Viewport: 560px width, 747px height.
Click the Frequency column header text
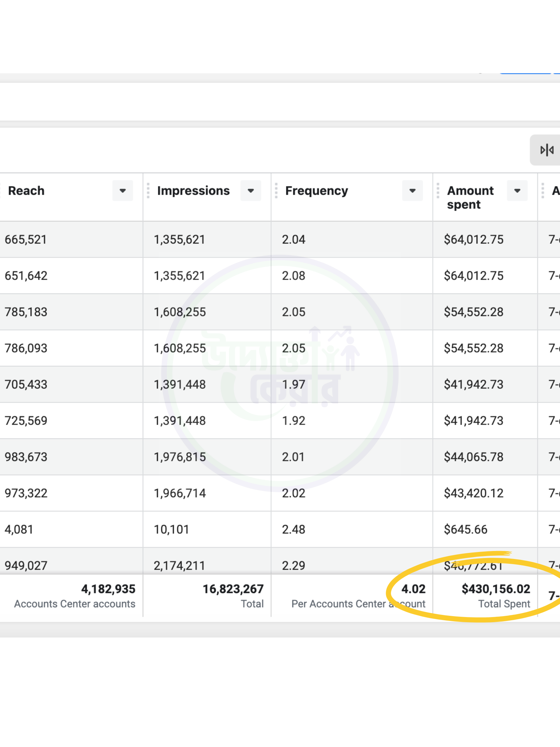click(x=316, y=191)
